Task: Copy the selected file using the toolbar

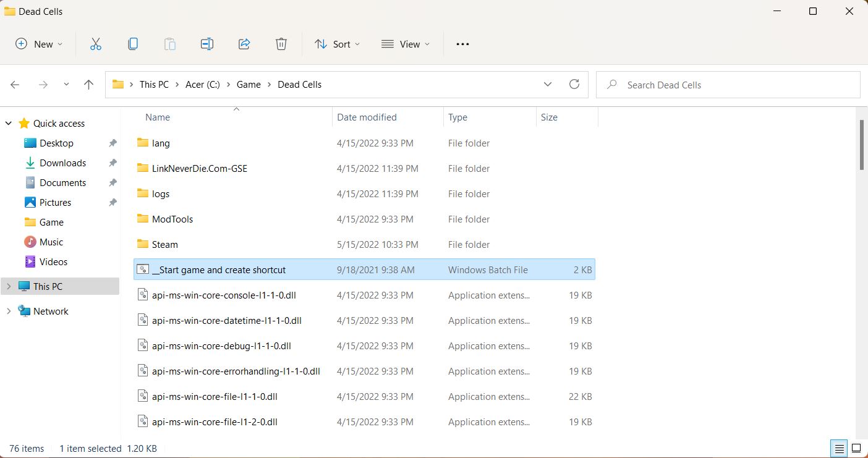Action: 133,44
